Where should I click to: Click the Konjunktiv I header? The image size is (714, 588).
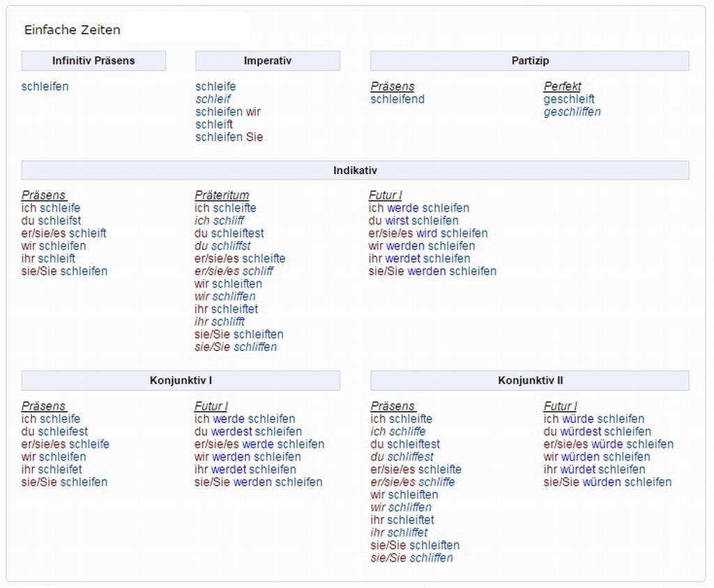pos(181,380)
